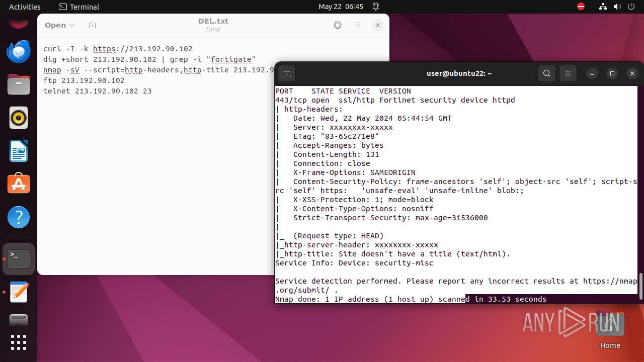
Task: Click the curl -I -k line in editor
Action: tap(118, 49)
